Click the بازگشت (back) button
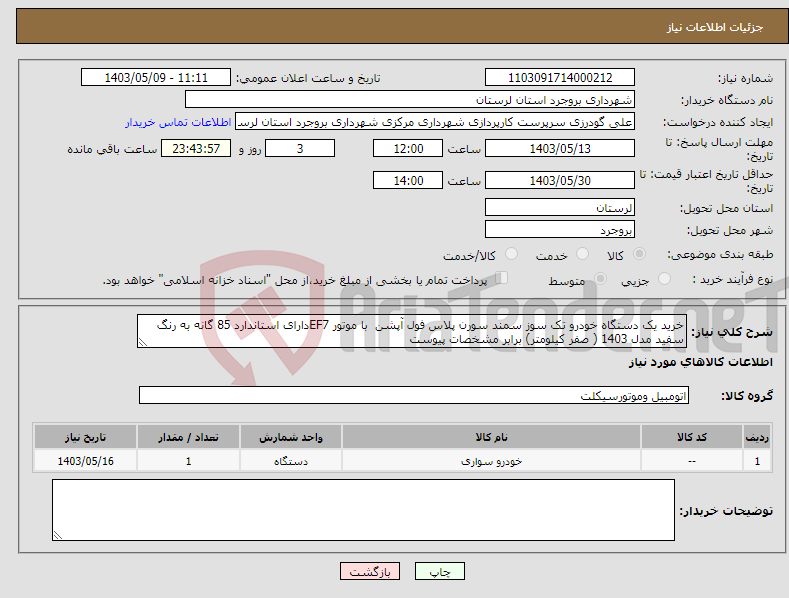This screenshot has width=789, height=598. (x=370, y=571)
